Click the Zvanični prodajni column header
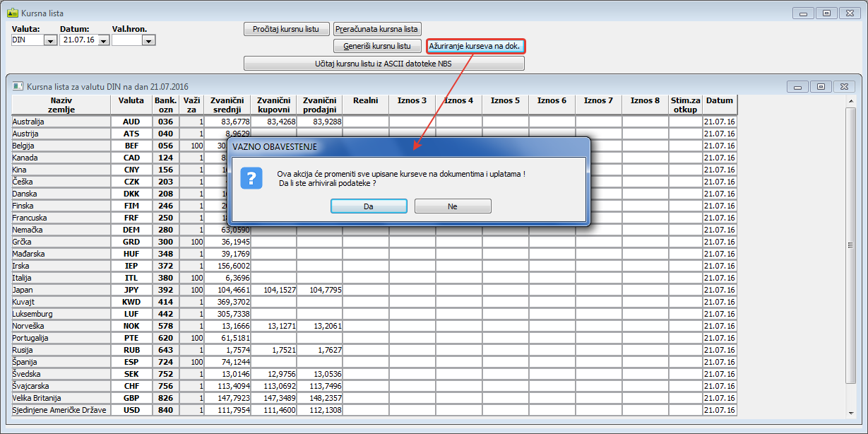Screen dimensions: 868x434 [x=319, y=105]
